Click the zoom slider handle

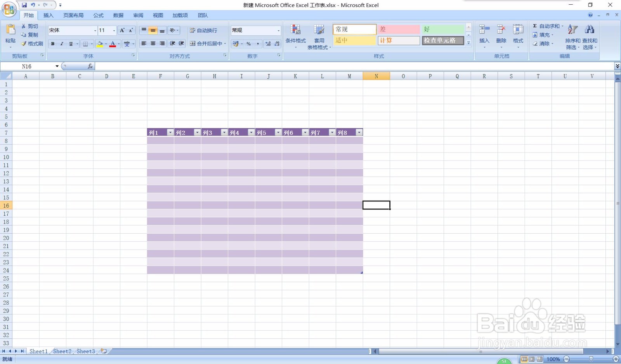pyautogui.click(x=591, y=359)
